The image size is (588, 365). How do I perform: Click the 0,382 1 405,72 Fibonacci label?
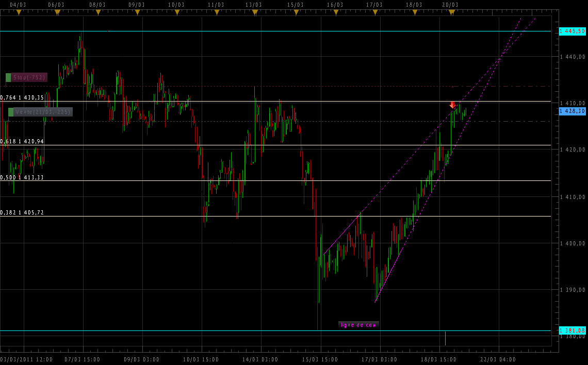pos(22,212)
